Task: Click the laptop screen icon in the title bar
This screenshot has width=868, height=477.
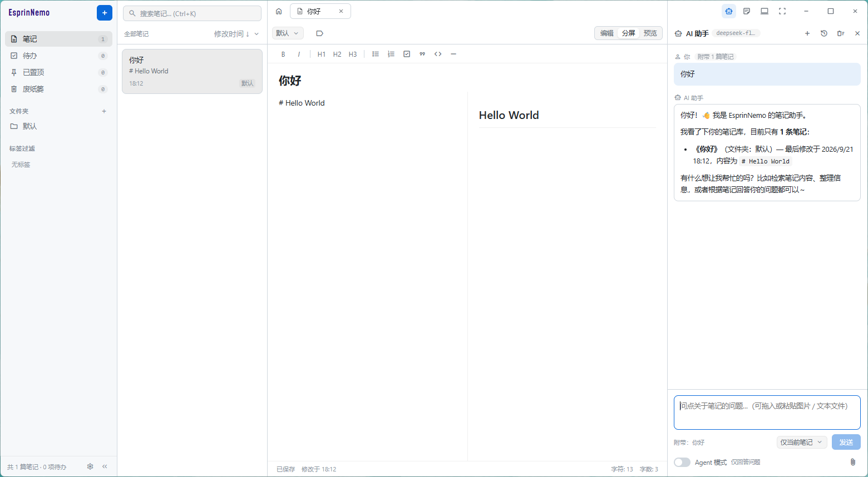Action: click(765, 11)
